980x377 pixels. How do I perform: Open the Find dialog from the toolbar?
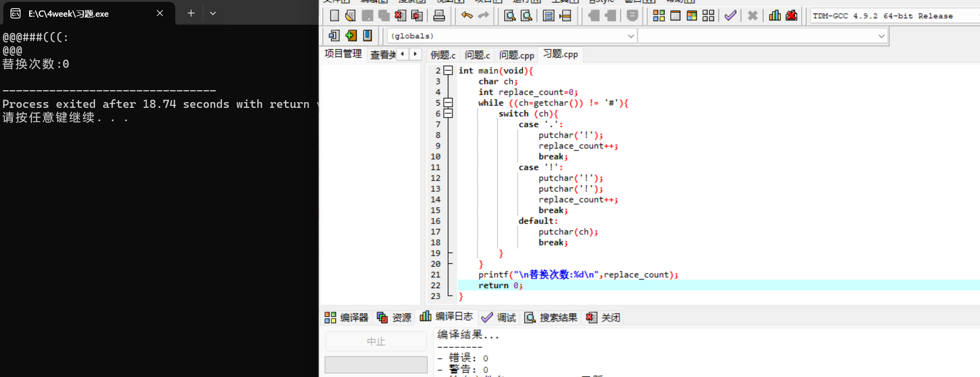point(510,16)
